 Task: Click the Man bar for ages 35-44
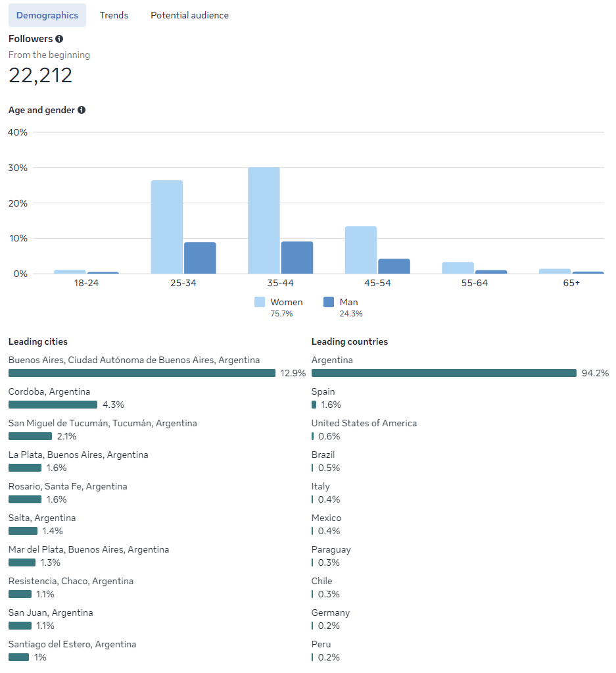(x=297, y=257)
